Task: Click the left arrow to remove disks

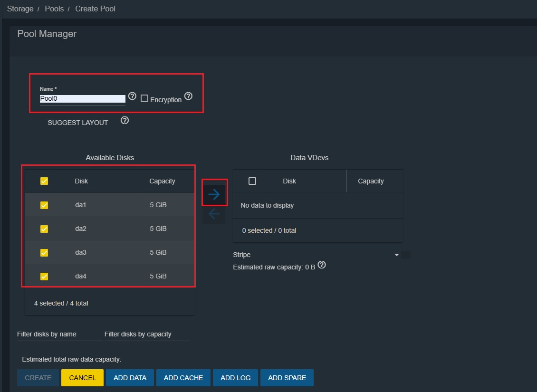Action: (x=214, y=214)
